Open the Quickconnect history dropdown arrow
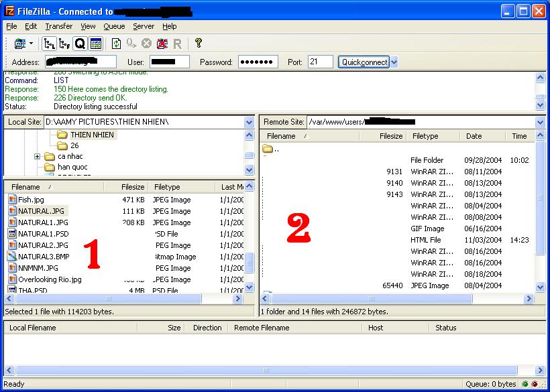 click(x=394, y=62)
